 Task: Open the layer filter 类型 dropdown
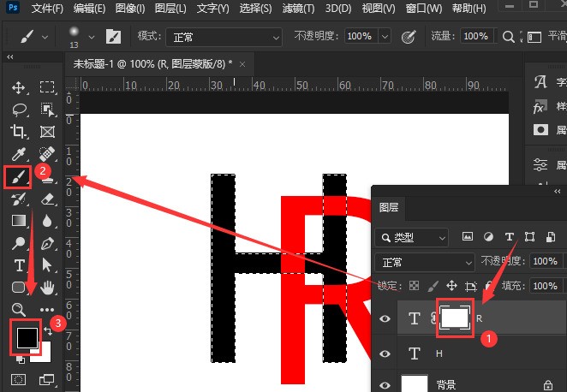click(x=411, y=238)
